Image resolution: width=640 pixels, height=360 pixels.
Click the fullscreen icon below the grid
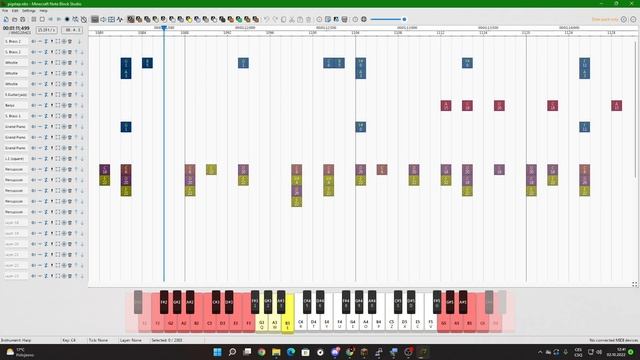point(635,284)
